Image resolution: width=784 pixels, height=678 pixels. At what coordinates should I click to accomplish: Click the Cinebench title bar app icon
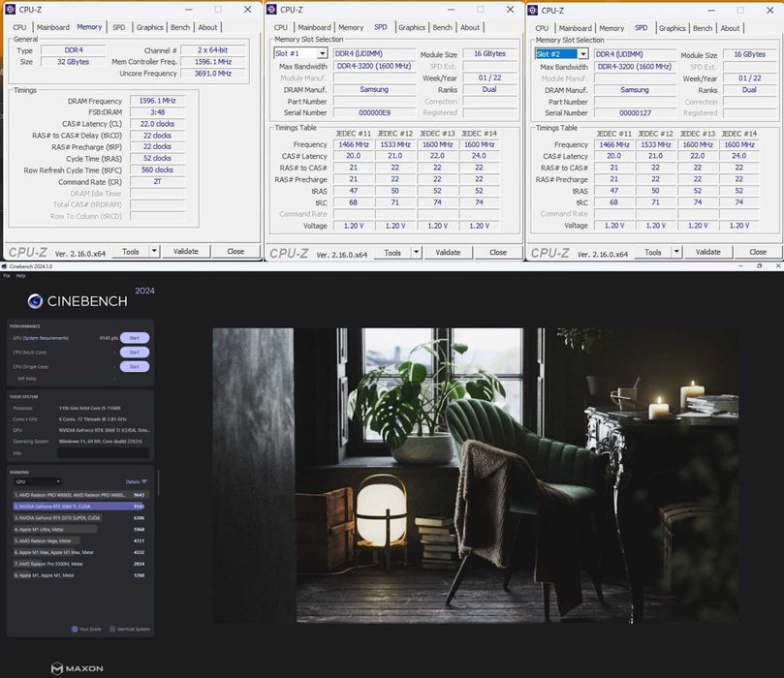(x=5, y=266)
